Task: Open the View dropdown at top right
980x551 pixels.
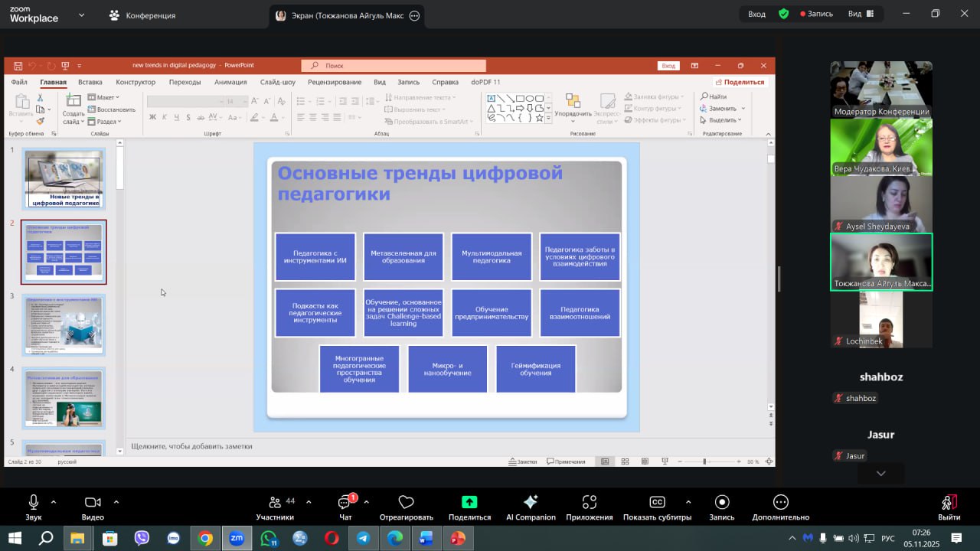Action: [x=861, y=14]
